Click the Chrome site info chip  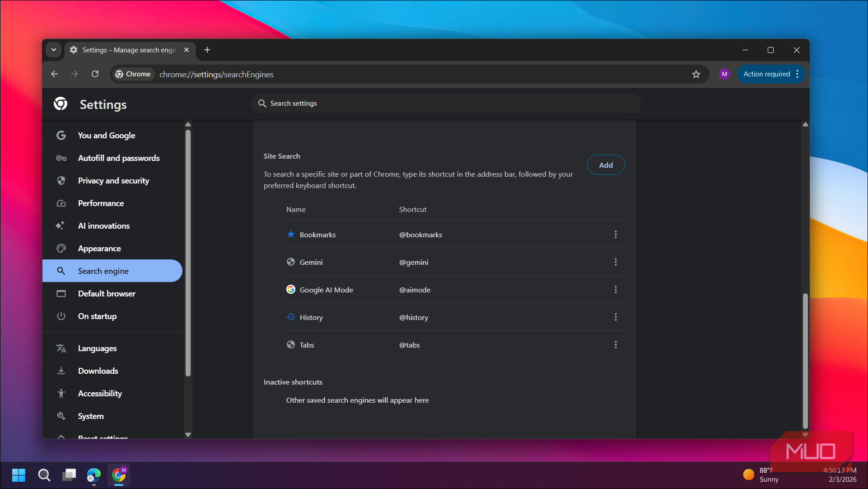pos(133,74)
